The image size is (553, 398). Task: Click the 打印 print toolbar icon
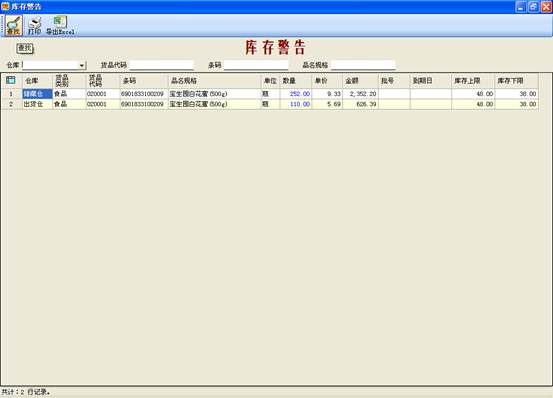[35, 25]
